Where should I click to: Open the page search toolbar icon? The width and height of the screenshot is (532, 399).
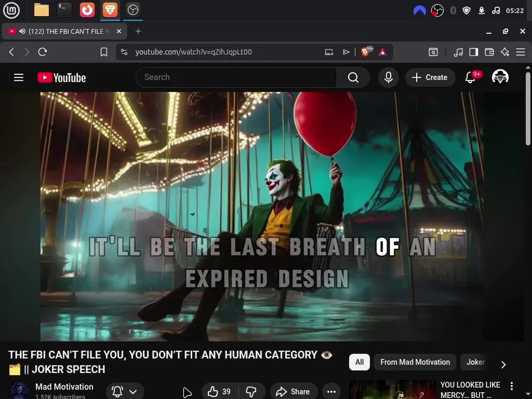[433, 52]
